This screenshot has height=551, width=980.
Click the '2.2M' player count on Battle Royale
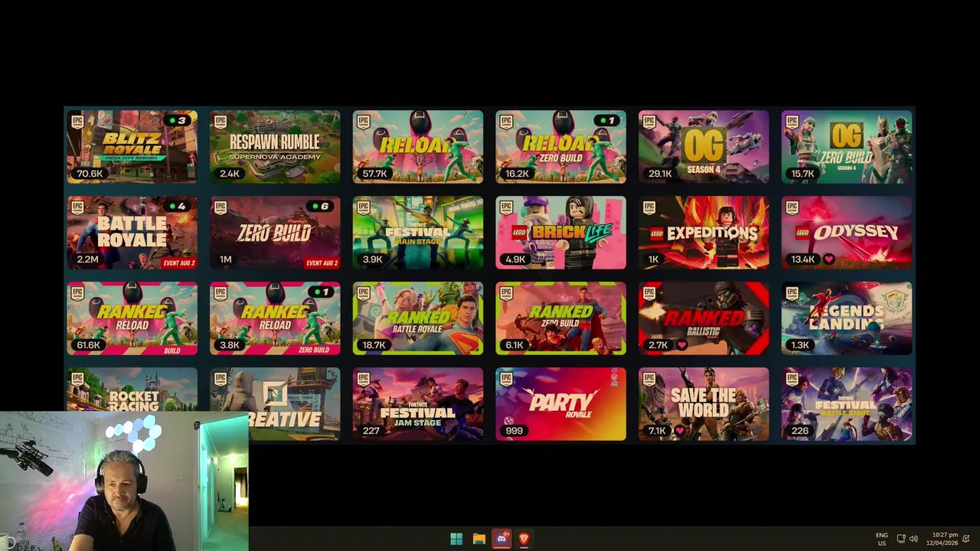coord(87,259)
